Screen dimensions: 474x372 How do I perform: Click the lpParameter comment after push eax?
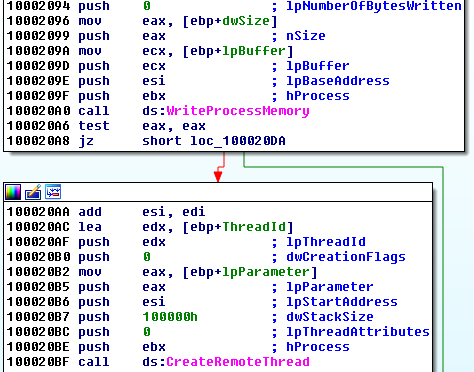(330, 287)
